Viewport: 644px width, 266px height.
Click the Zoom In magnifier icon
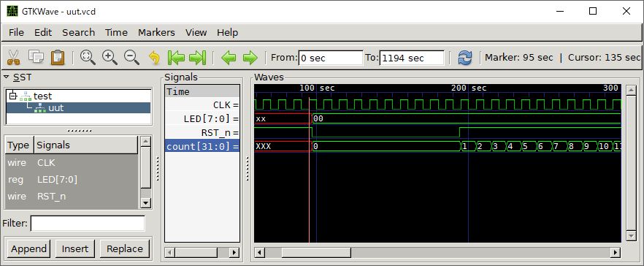click(110, 58)
